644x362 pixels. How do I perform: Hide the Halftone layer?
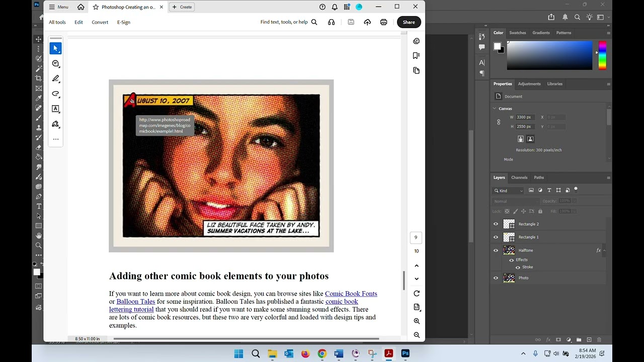pyautogui.click(x=496, y=250)
